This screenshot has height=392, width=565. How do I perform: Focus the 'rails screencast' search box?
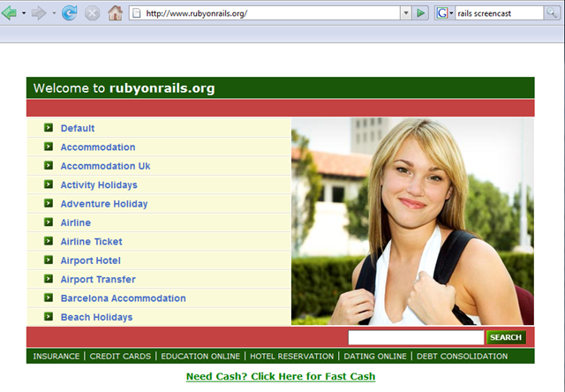499,13
